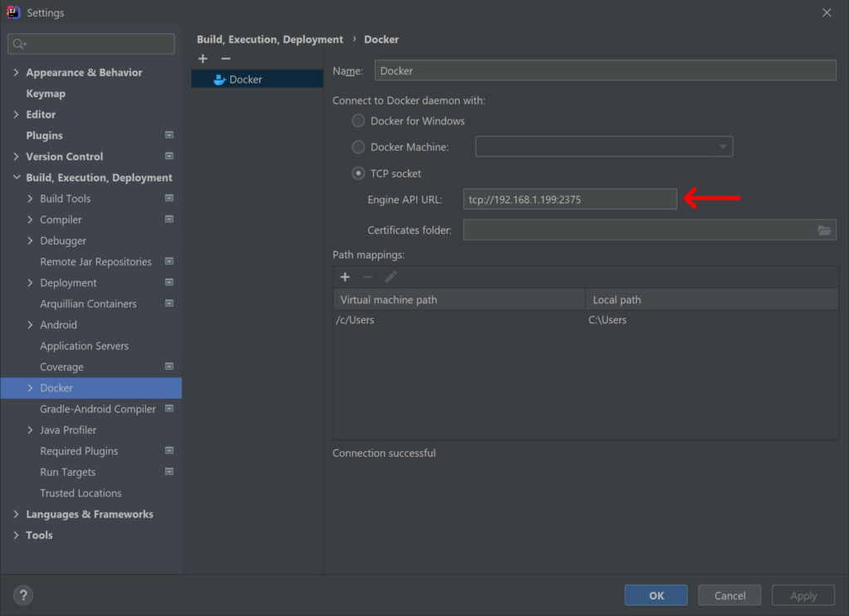This screenshot has height=616, width=849.
Task: Expand the Build Tools node
Action: (x=30, y=199)
